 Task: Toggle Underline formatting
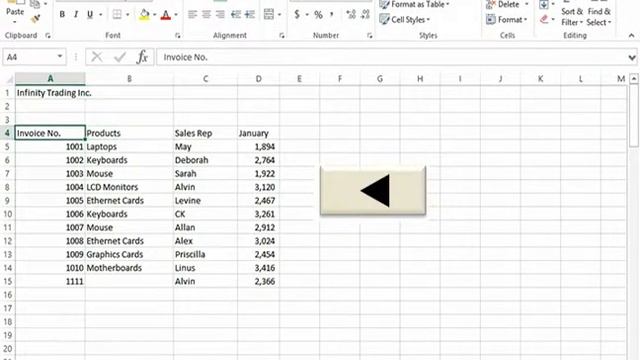coord(90,15)
